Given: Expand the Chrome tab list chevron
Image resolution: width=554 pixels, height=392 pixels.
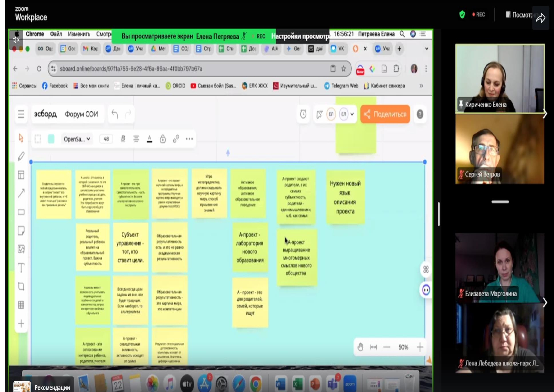Looking at the screenshot, I should [426, 49].
